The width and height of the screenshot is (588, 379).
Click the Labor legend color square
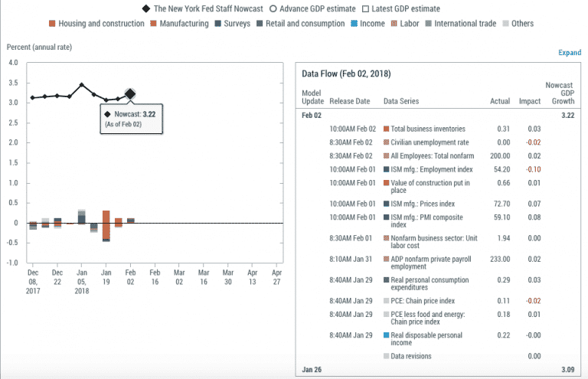click(x=394, y=24)
